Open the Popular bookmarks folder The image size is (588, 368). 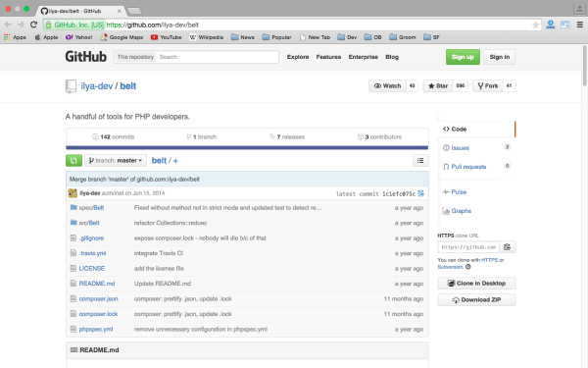click(276, 37)
